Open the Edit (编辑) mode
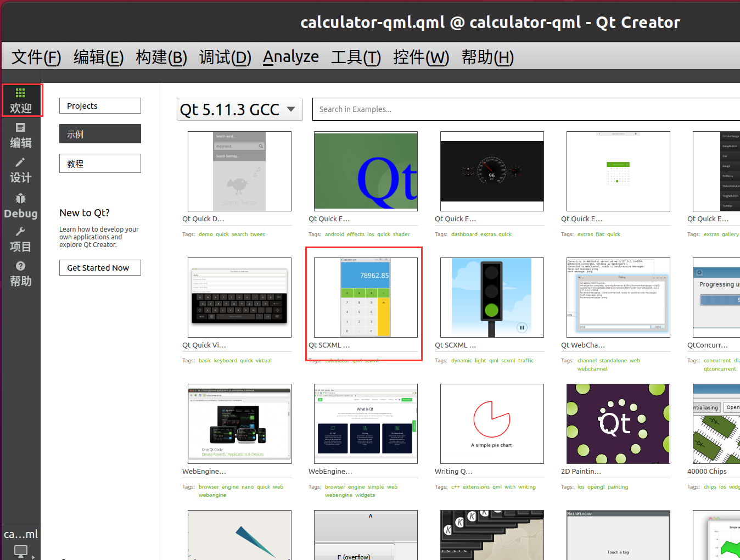Image resolution: width=740 pixels, height=560 pixels. (x=21, y=136)
